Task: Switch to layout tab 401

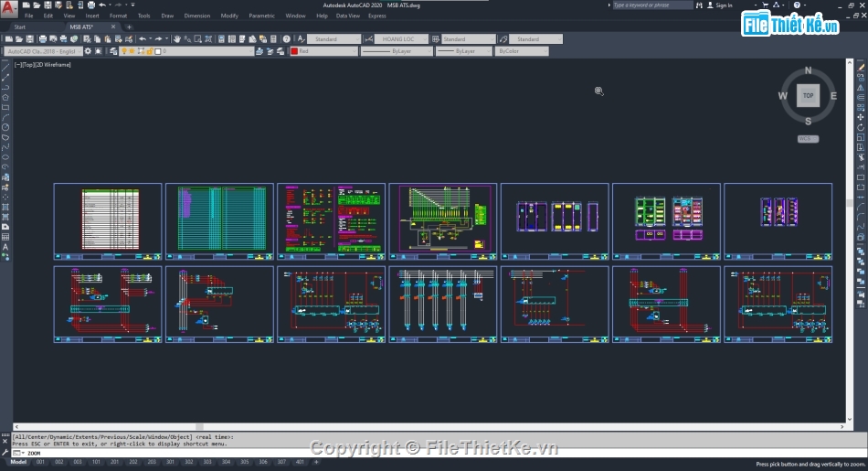Action: tap(300, 462)
